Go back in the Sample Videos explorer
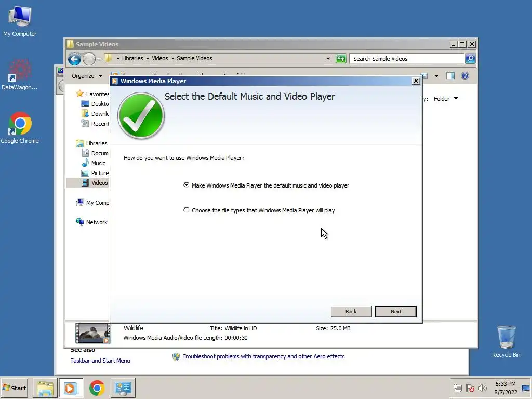The image size is (532, 399). pyautogui.click(x=74, y=59)
